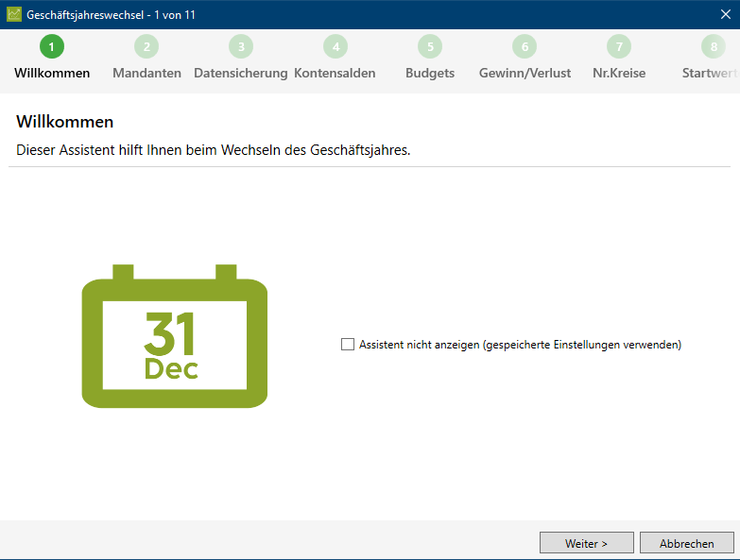
Task: Jump to step 3 circle Datensicherung
Action: pyautogui.click(x=241, y=46)
